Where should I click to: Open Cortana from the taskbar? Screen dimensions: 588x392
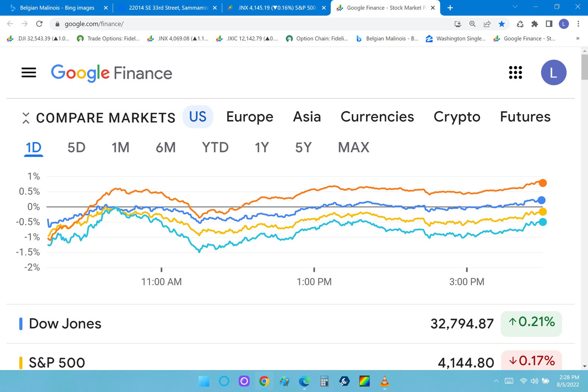coord(224,381)
